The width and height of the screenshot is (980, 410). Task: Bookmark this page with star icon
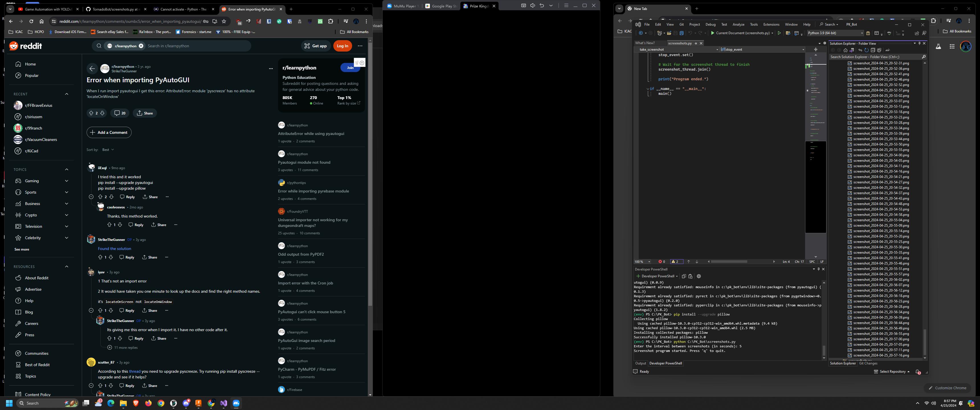(224, 21)
